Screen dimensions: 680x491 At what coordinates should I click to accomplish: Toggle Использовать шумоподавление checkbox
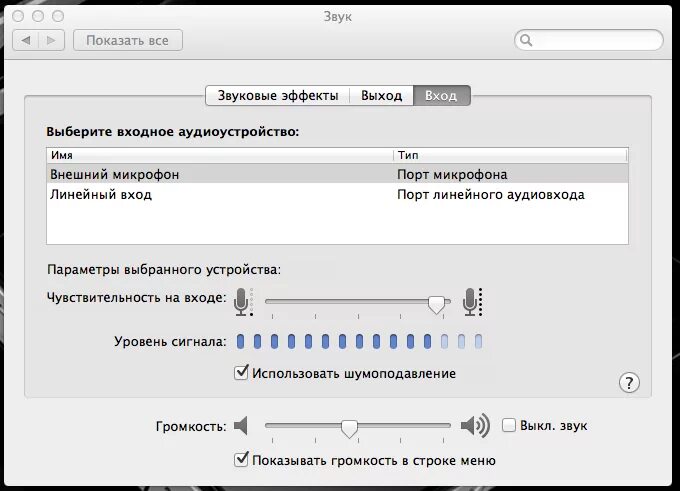tap(241, 373)
